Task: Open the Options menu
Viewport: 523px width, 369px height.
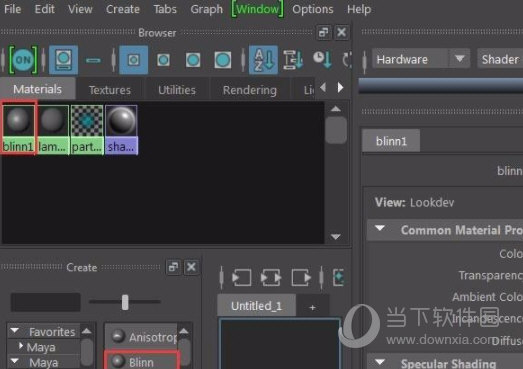Action: click(x=313, y=9)
